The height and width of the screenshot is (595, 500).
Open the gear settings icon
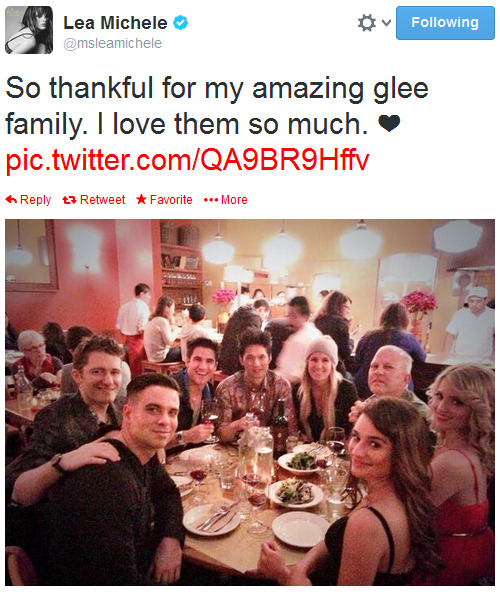[x=366, y=23]
